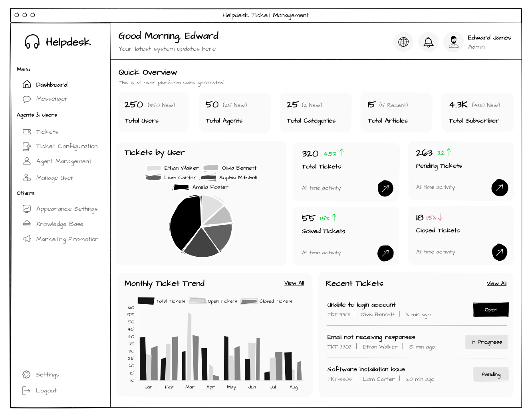The width and height of the screenshot is (532, 416).
Task: Toggle Total Tickets legend swatch in chart
Action: point(146,301)
